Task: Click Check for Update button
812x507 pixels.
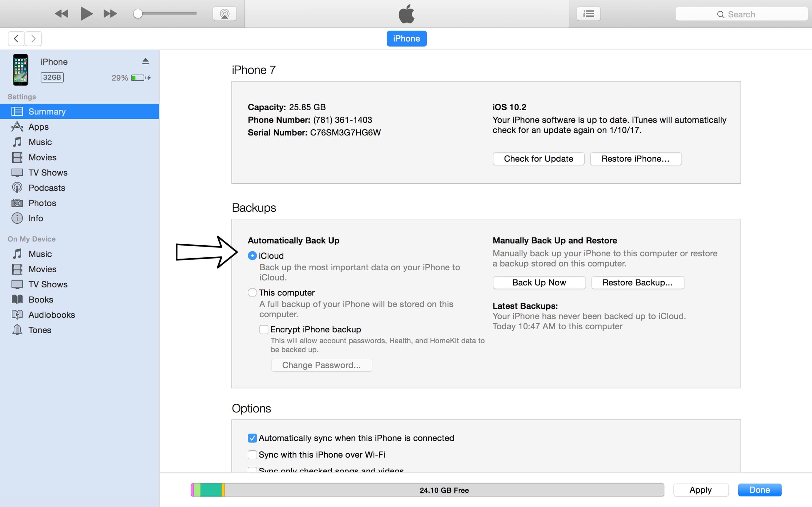Action: tap(538, 159)
